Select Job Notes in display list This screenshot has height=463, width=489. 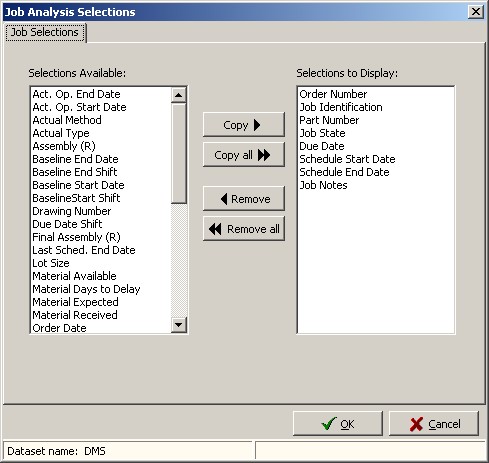pos(323,185)
